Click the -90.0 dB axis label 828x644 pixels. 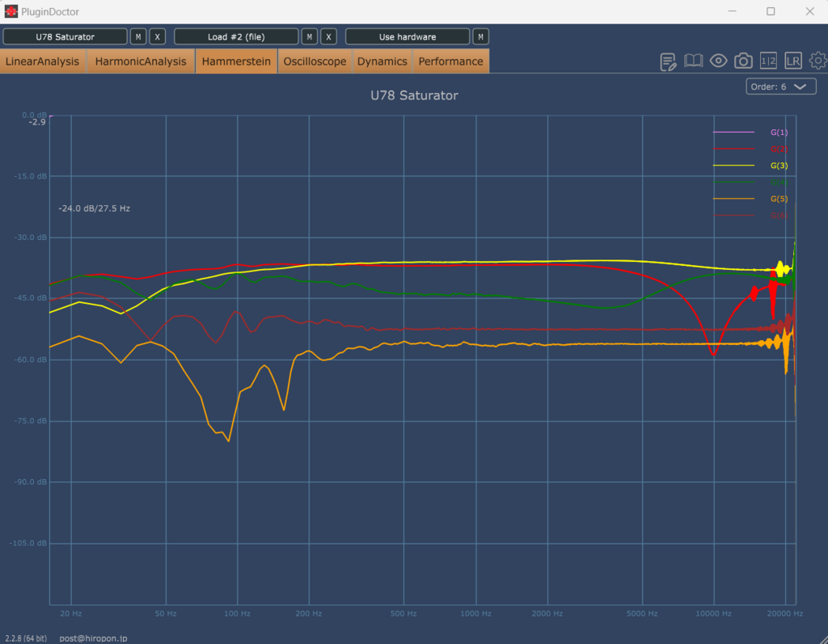31,482
